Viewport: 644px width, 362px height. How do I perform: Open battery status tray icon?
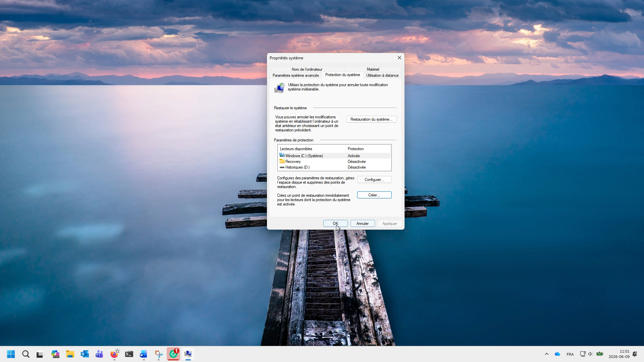[600, 354]
